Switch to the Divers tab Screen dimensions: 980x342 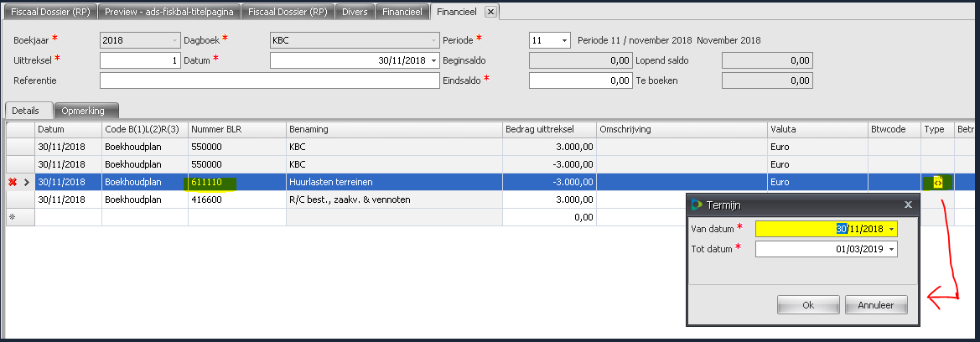355,12
